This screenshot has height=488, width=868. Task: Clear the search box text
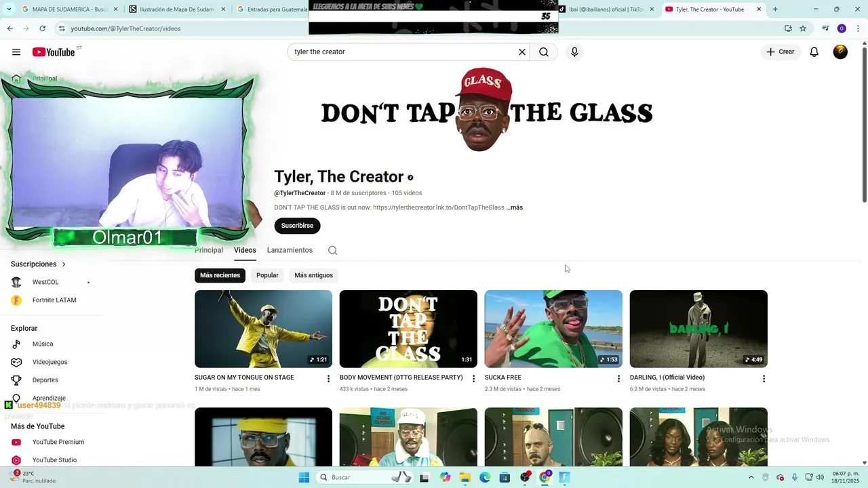[522, 52]
